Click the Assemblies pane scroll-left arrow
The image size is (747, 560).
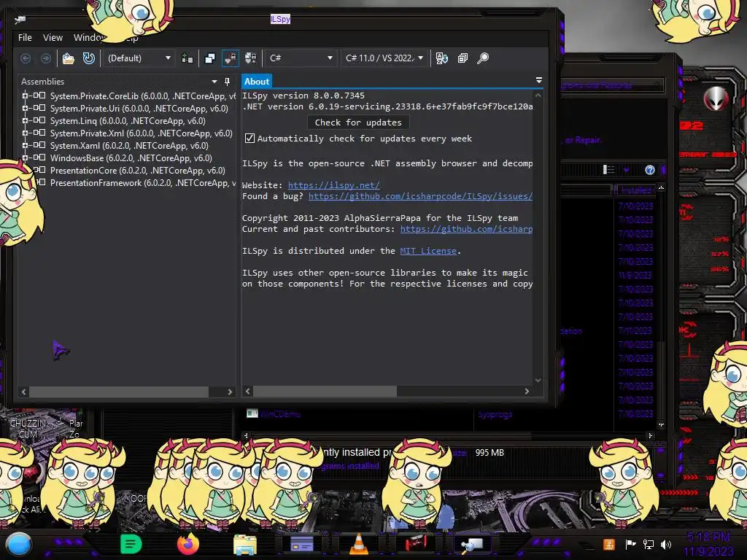24,392
